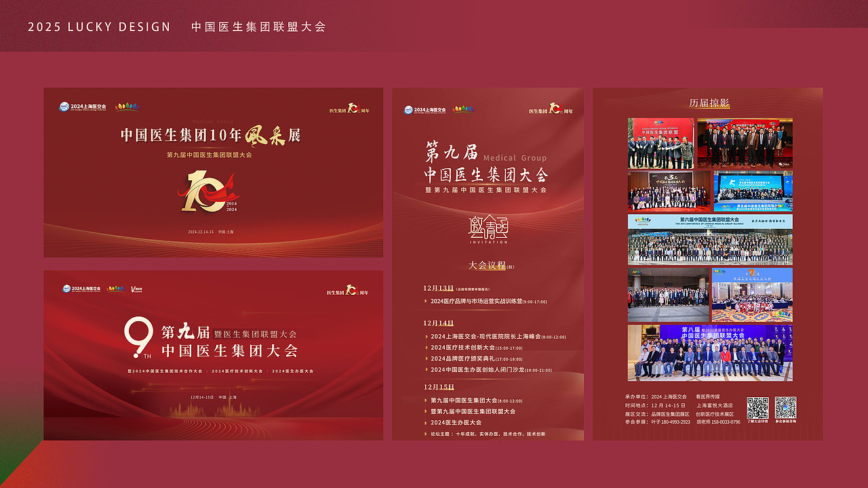Image resolution: width=868 pixels, height=488 pixels.
Task: Click 暨第九届中国医生集团联盟大会 item under 12月15日
Action: (473, 411)
